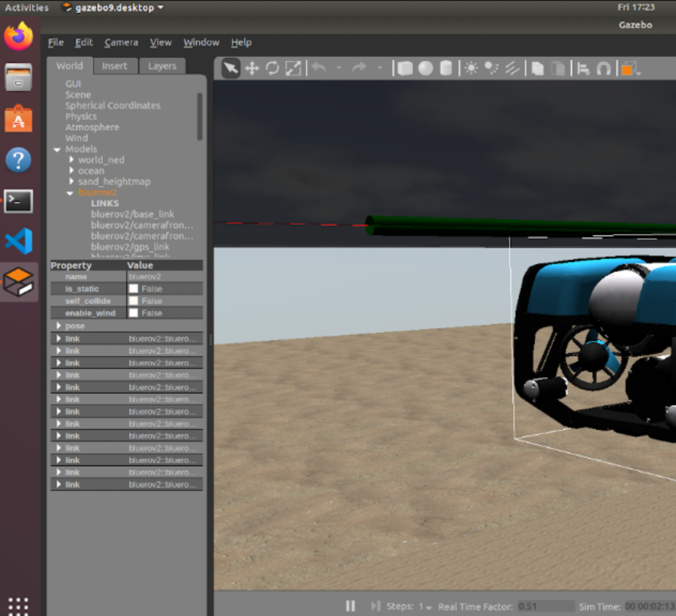Viewport: 676px width, 616px height.
Task: Toggle the enable_wind checkbox
Action: tap(134, 313)
